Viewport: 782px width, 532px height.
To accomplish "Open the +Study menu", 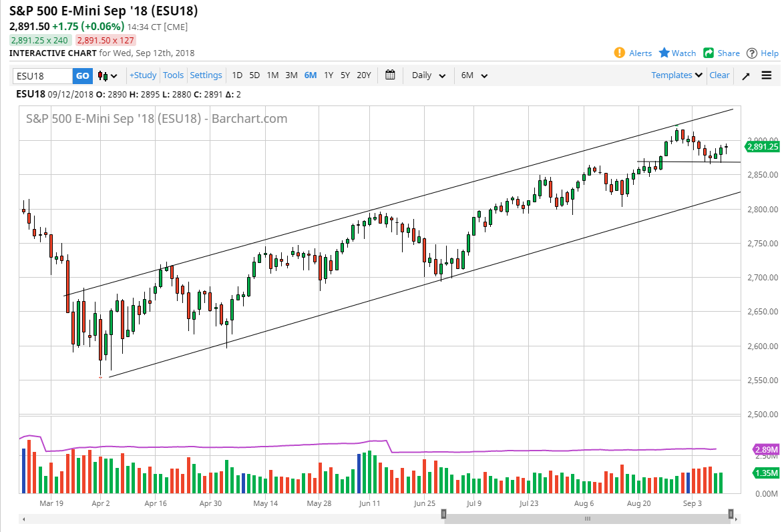I will click(143, 75).
